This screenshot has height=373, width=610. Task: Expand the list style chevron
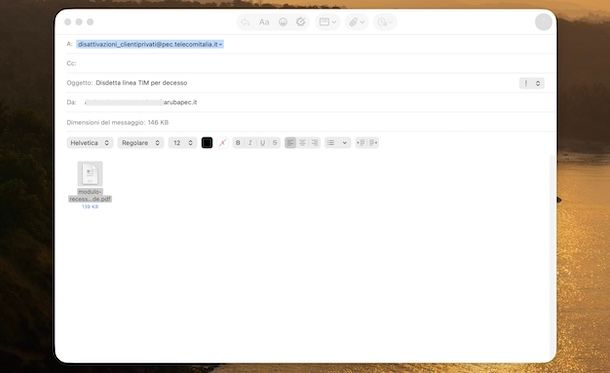point(344,143)
